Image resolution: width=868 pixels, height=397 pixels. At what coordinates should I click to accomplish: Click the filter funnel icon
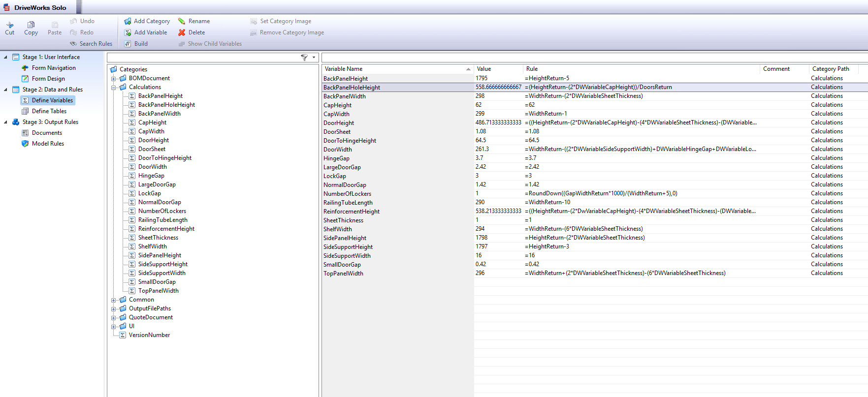[304, 58]
